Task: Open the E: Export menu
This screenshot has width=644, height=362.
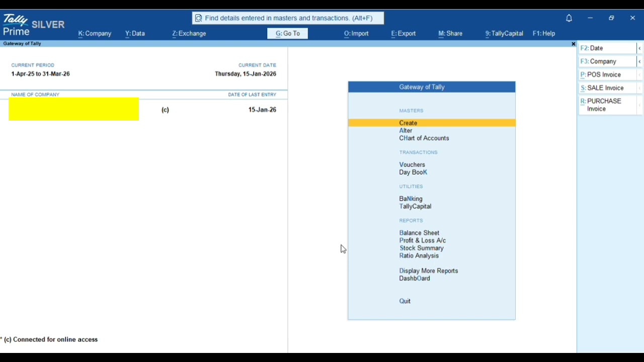Action: (x=404, y=34)
